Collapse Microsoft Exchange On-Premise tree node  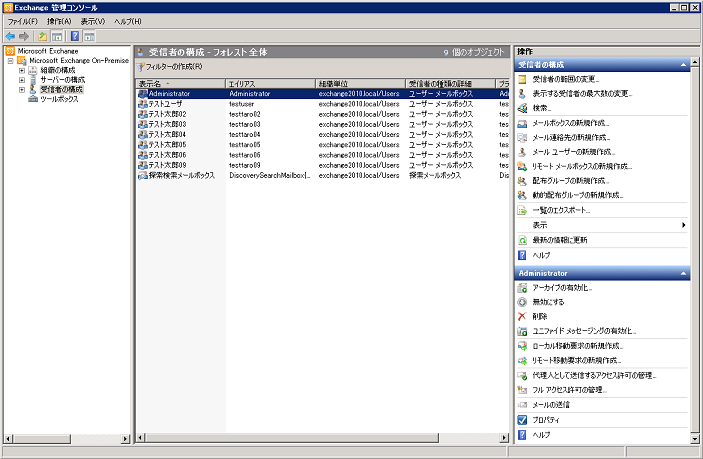click(10, 61)
